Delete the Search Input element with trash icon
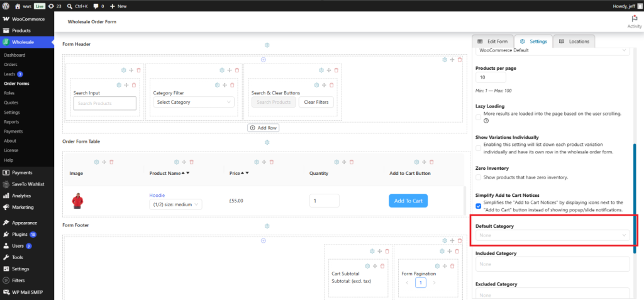Image resolution: width=644 pixels, height=300 pixels. [x=133, y=85]
